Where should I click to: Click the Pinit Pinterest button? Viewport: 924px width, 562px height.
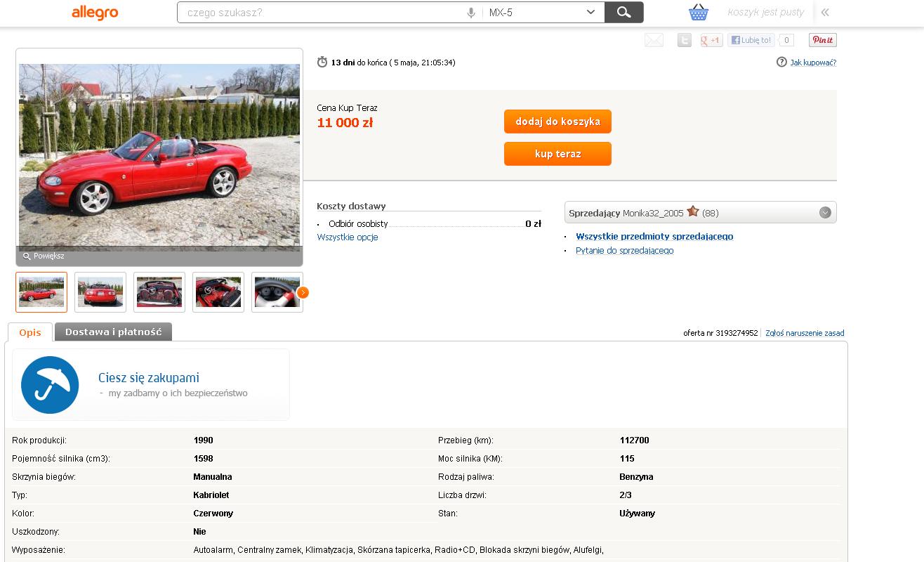[822, 40]
